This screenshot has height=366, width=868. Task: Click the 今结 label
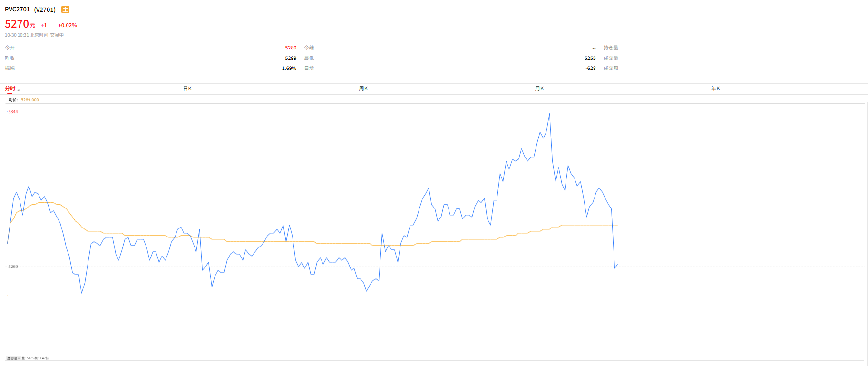tap(309, 48)
